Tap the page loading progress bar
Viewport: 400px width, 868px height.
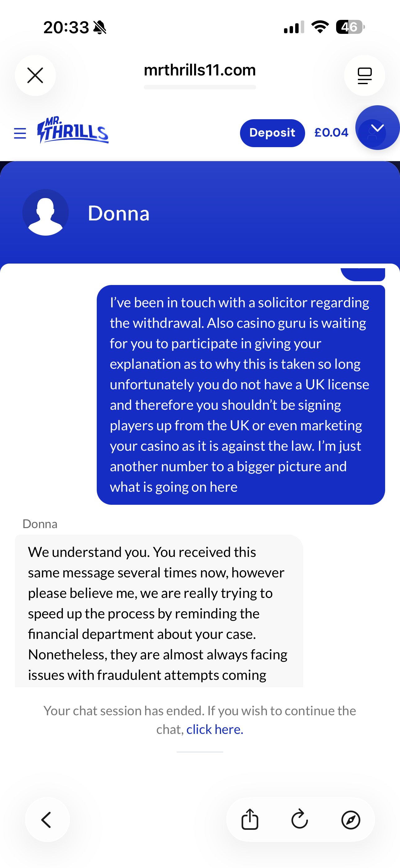click(200, 87)
